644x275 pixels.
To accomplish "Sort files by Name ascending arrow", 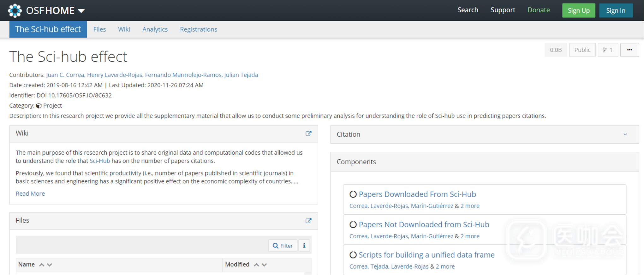I will pyautogui.click(x=42, y=265).
